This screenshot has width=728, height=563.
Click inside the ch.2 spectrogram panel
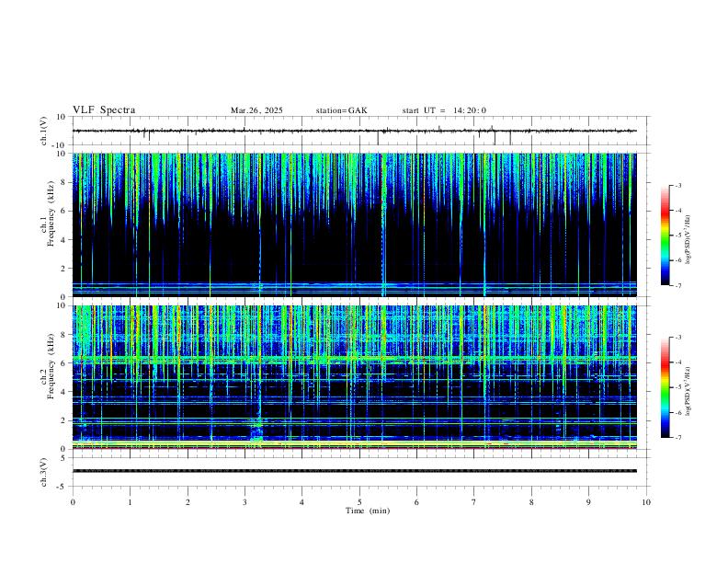point(354,377)
